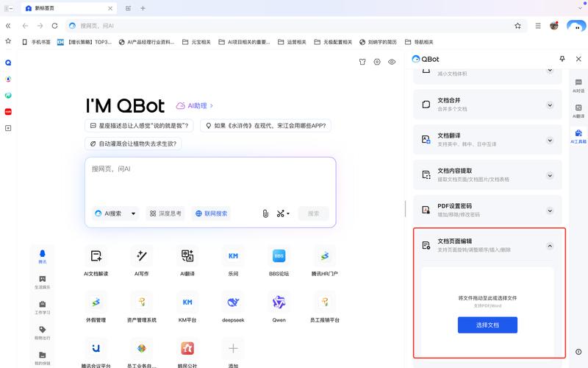Open the KM平台 shortcut

(187, 308)
